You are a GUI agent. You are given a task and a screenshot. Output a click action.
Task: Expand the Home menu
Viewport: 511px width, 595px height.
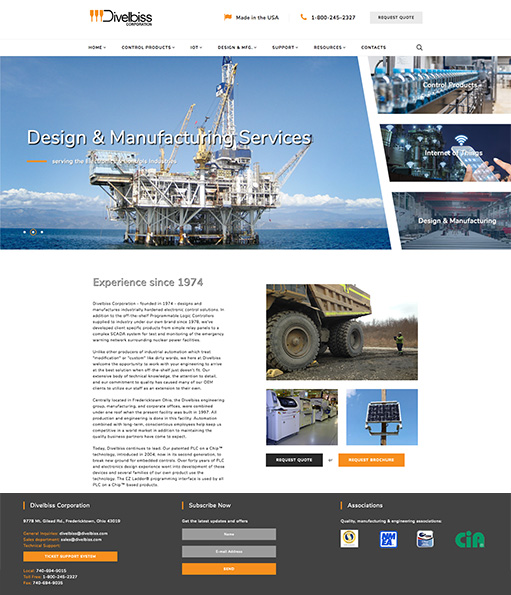coord(97,47)
